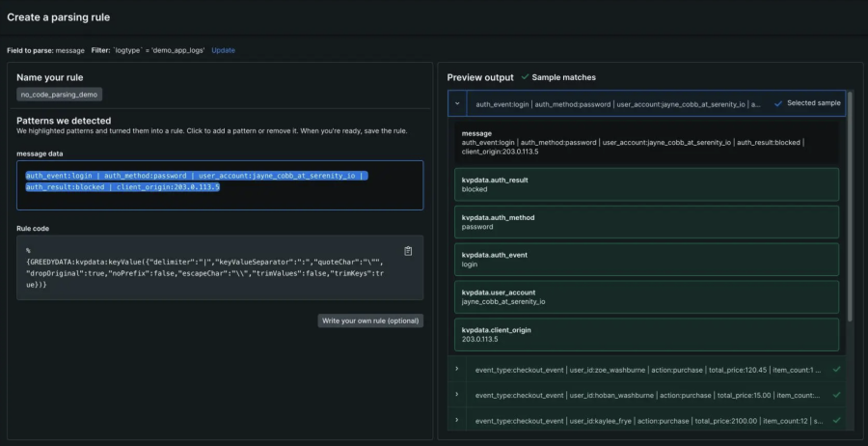This screenshot has width=868, height=446.
Task: Click the Sample matches checkmark icon
Action: 525,77
